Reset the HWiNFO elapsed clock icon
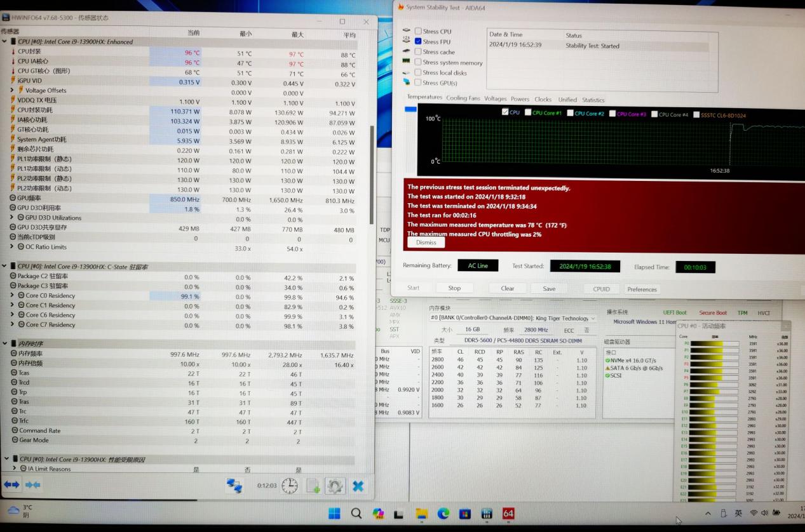 point(290,486)
